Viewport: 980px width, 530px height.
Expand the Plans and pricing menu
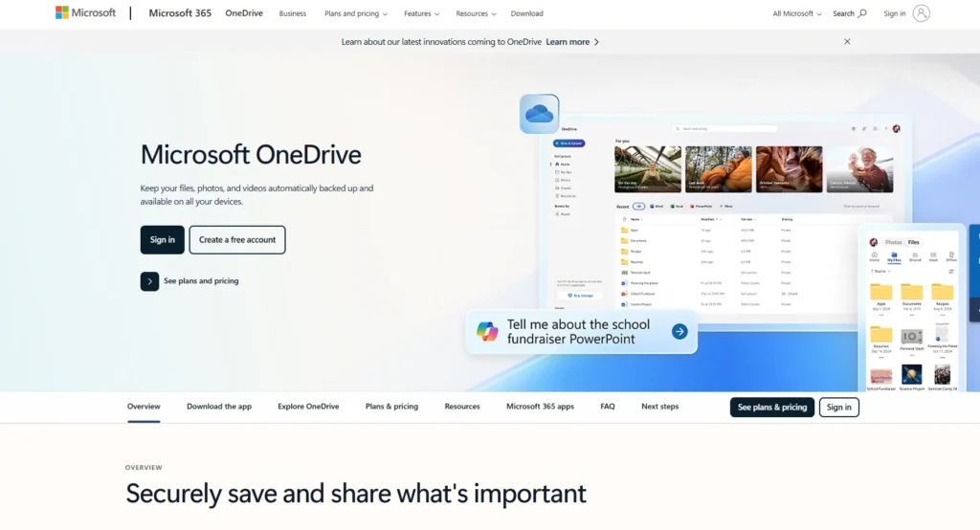coord(356,14)
